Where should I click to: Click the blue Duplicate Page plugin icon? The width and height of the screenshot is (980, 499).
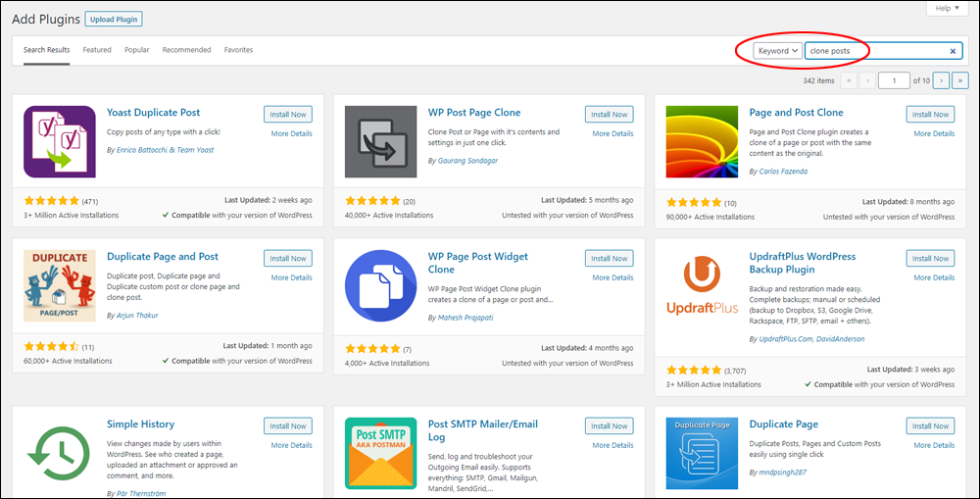702,454
